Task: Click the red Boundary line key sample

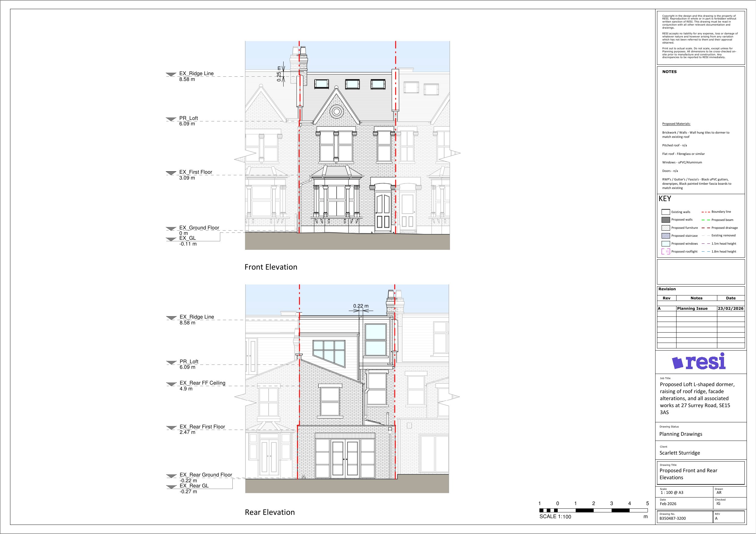Action: 706,212
